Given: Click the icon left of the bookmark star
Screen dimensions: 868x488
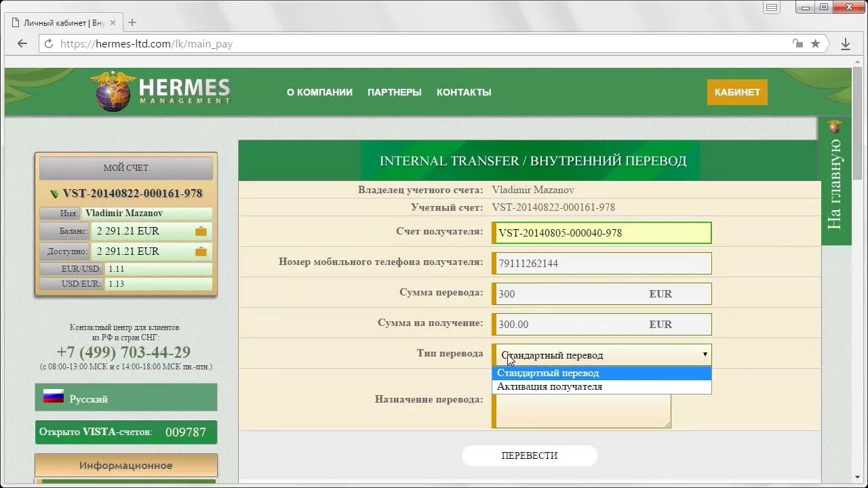Looking at the screenshot, I should click(x=798, y=43).
